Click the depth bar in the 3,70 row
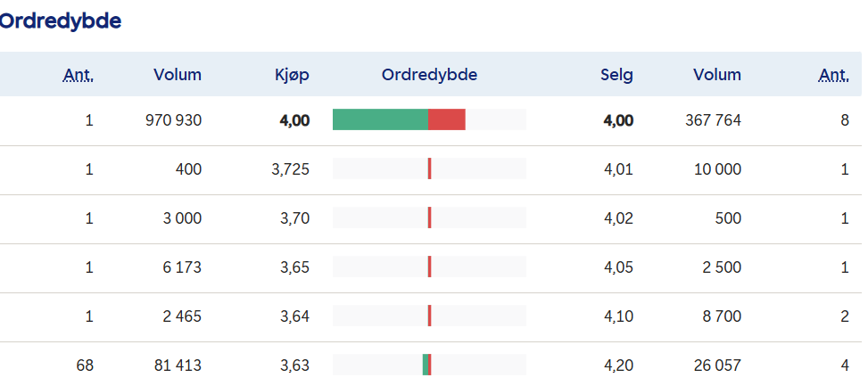Viewport: 868px width, 386px height. [x=429, y=218]
